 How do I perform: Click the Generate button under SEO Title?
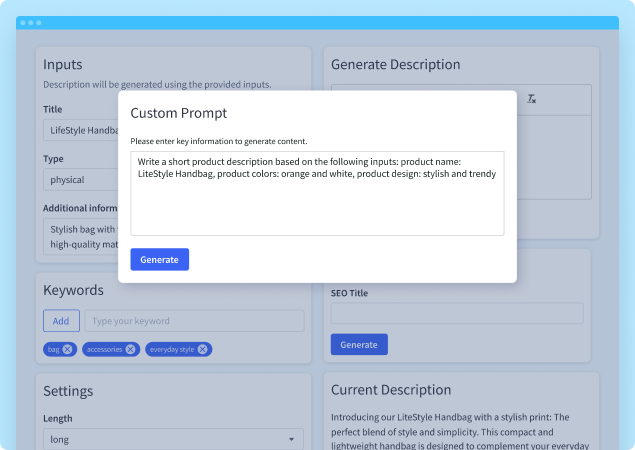point(359,344)
